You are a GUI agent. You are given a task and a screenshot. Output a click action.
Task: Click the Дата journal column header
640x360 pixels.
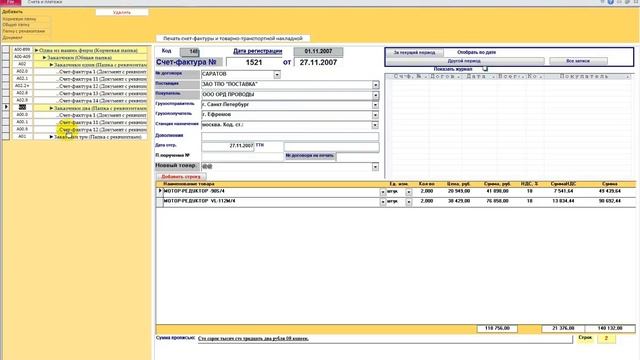(476, 76)
